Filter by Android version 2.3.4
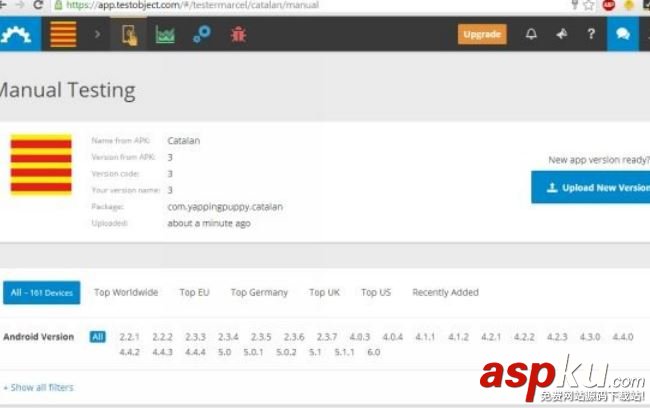The width and height of the screenshot is (650, 408). 228,337
